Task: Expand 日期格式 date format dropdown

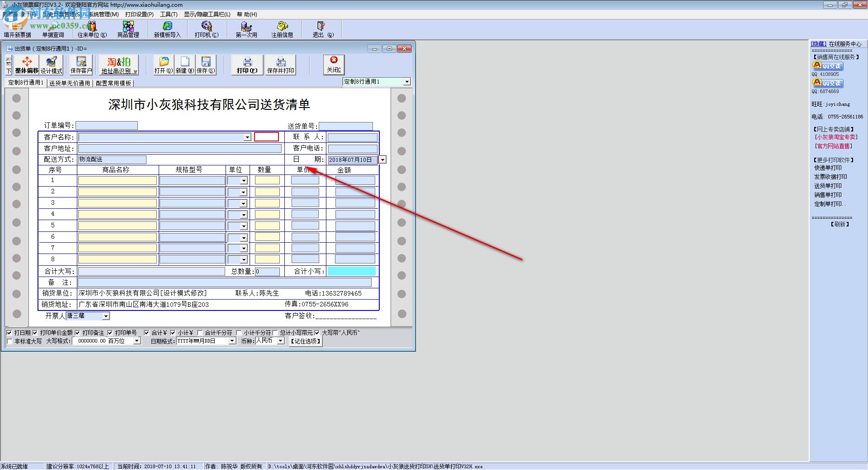Action: point(232,341)
